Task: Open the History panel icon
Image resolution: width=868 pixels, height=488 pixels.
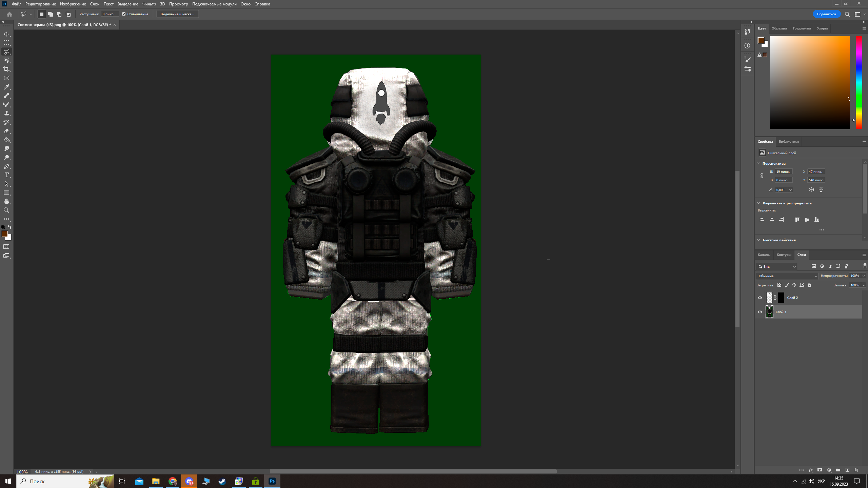Action: pyautogui.click(x=747, y=32)
